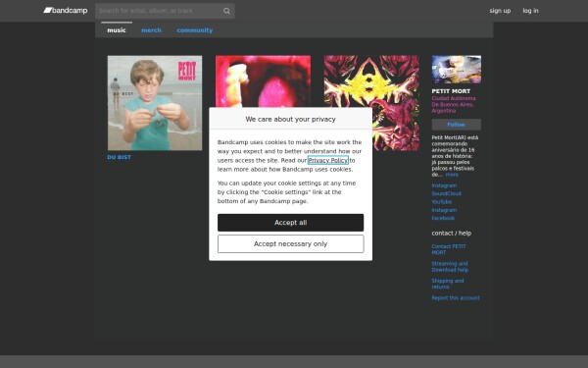Open the Facebook link

click(x=443, y=218)
